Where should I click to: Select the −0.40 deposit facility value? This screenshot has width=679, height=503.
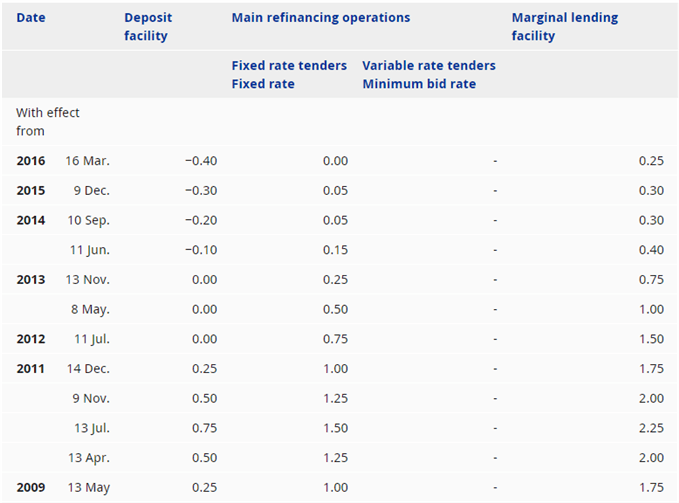201,161
